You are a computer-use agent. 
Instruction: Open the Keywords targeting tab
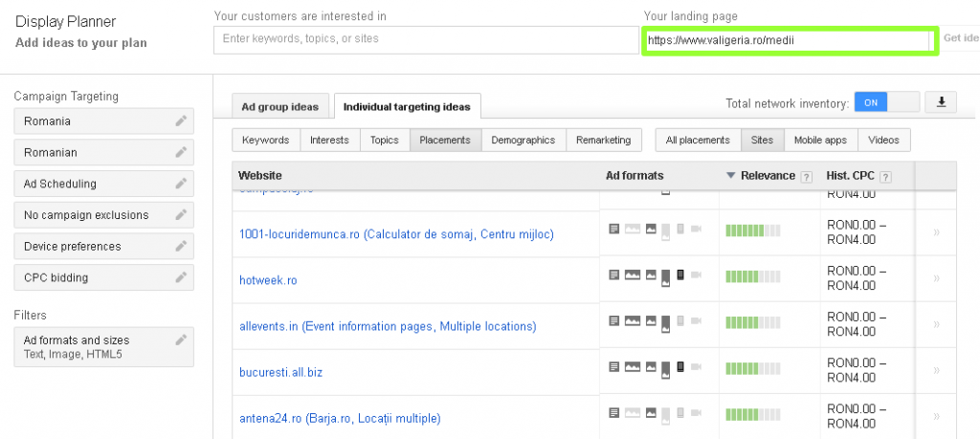click(266, 140)
